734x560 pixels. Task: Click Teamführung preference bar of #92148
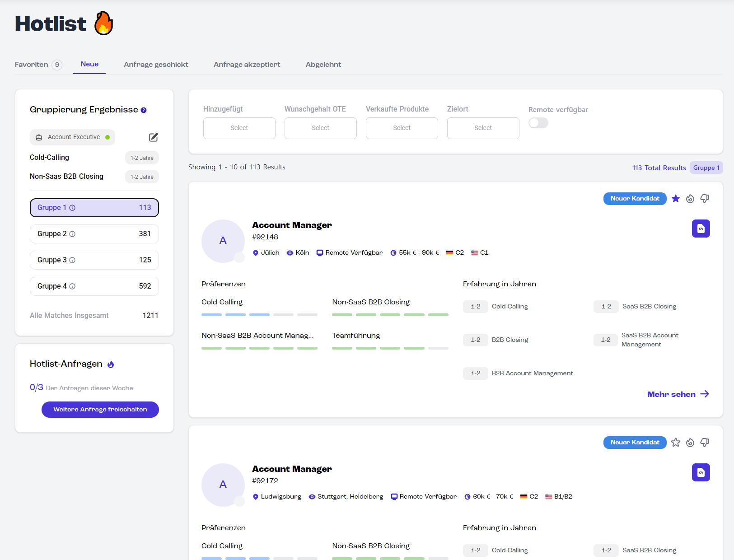[x=390, y=348]
